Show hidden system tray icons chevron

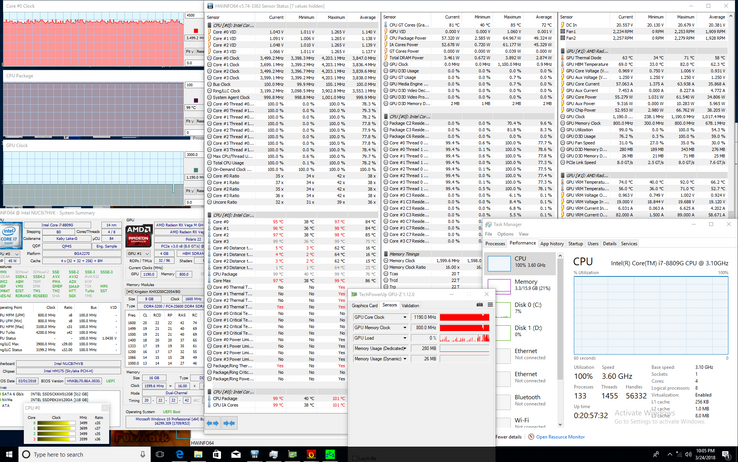click(670, 454)
